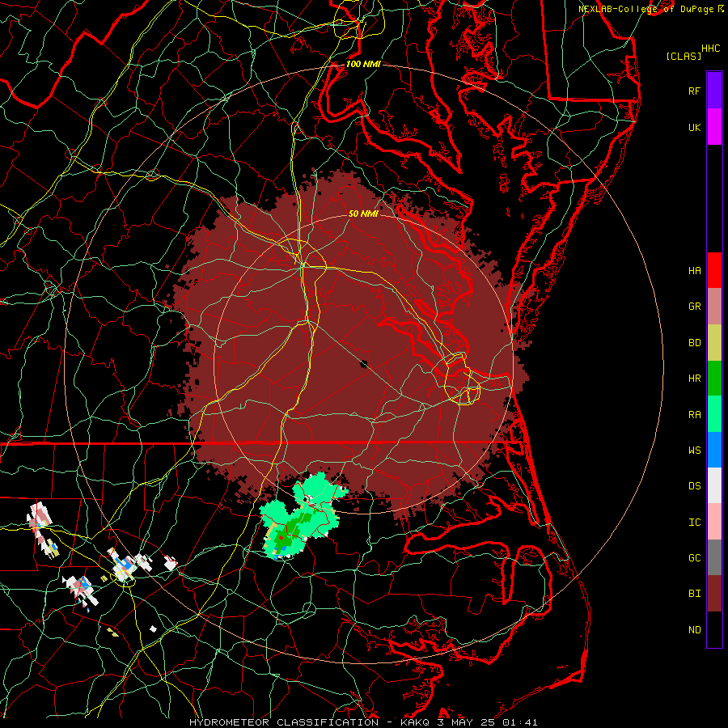Select the dusty pink GR legend swatch
The image size is (728, 728).
pos(714,307)
